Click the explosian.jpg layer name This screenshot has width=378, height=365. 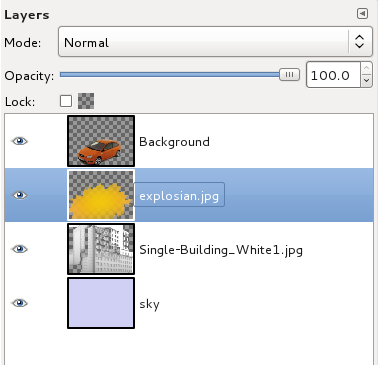point(179,196)
